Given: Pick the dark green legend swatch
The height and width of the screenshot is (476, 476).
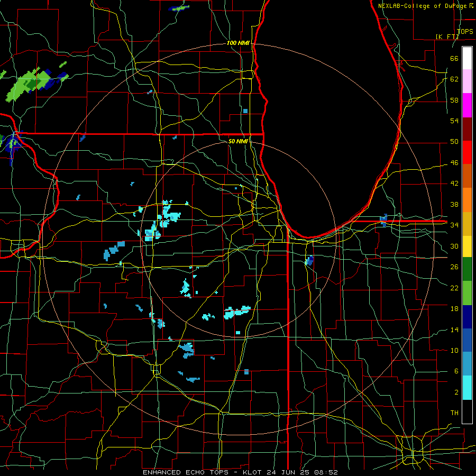Looking at the screenshot, I should click(x=467, y=269).
